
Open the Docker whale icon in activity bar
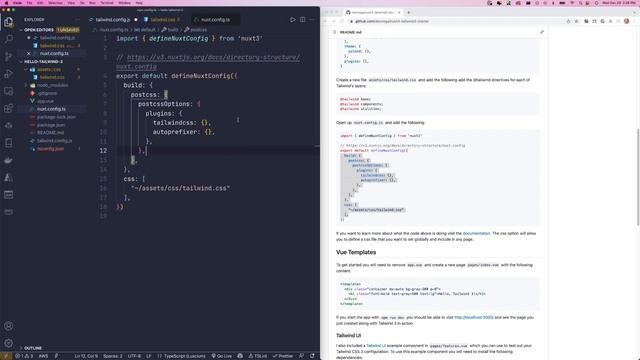click(9, 160)
